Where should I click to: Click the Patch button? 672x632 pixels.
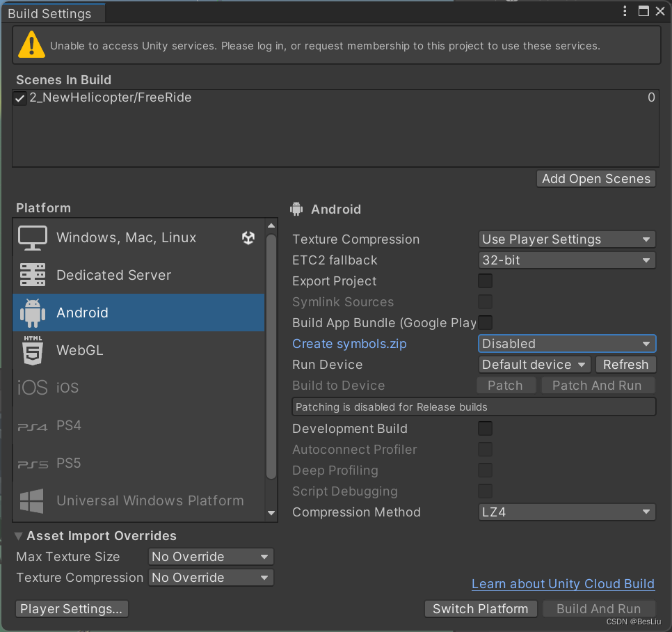(505, 386)
